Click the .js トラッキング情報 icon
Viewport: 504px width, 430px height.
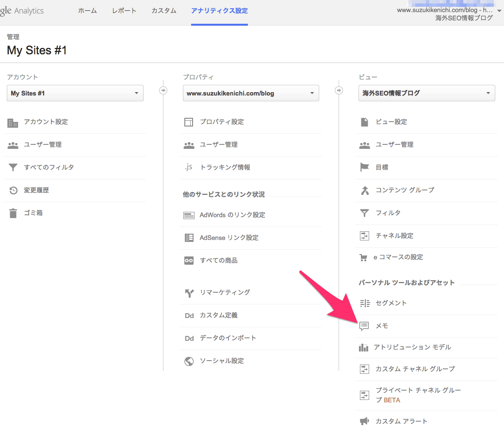[x=189, y=167]
